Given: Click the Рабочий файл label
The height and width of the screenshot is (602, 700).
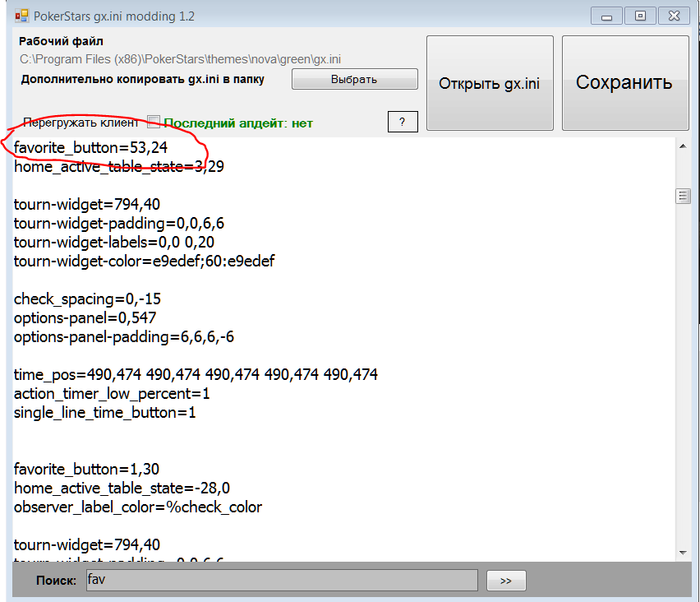Looking at the screenshot, I should click(x=61, y=41).
